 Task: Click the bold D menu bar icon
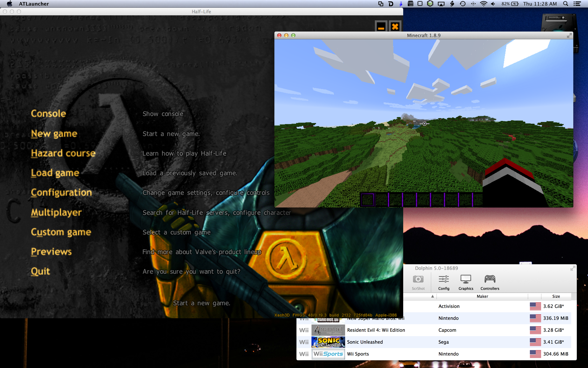tap(391, 4)
